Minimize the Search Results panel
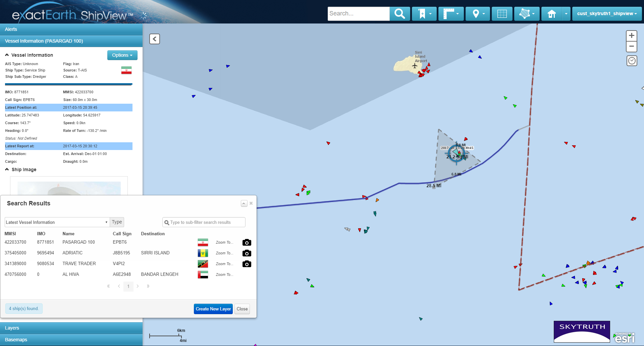The width and height of the screenshot is (644, 346). pos(244,203)
